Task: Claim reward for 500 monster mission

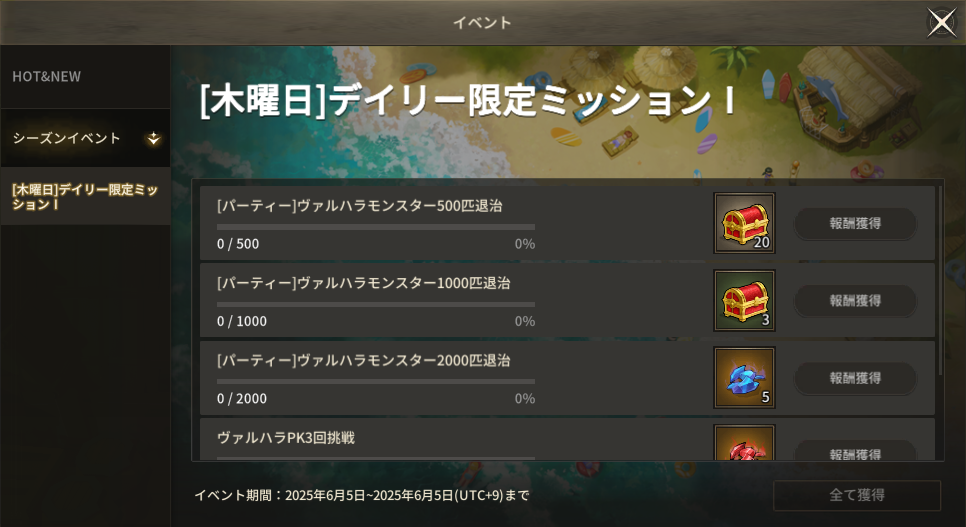Action: point(855,224)
